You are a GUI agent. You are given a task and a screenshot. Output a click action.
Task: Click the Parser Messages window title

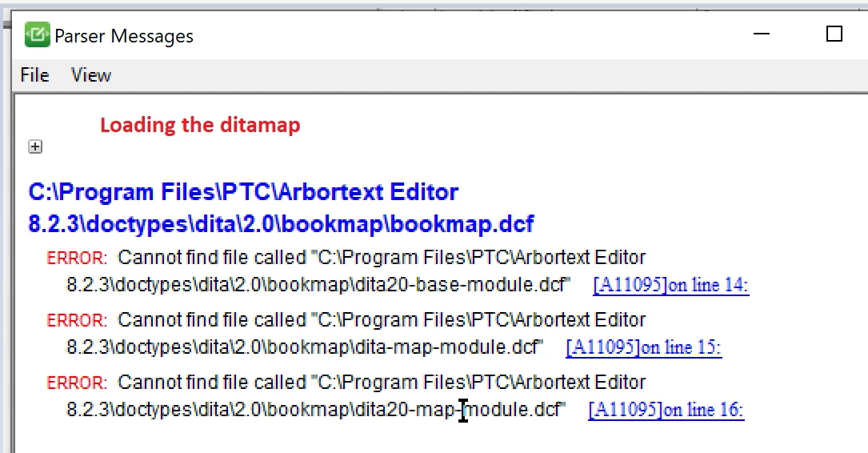[124, 36]
